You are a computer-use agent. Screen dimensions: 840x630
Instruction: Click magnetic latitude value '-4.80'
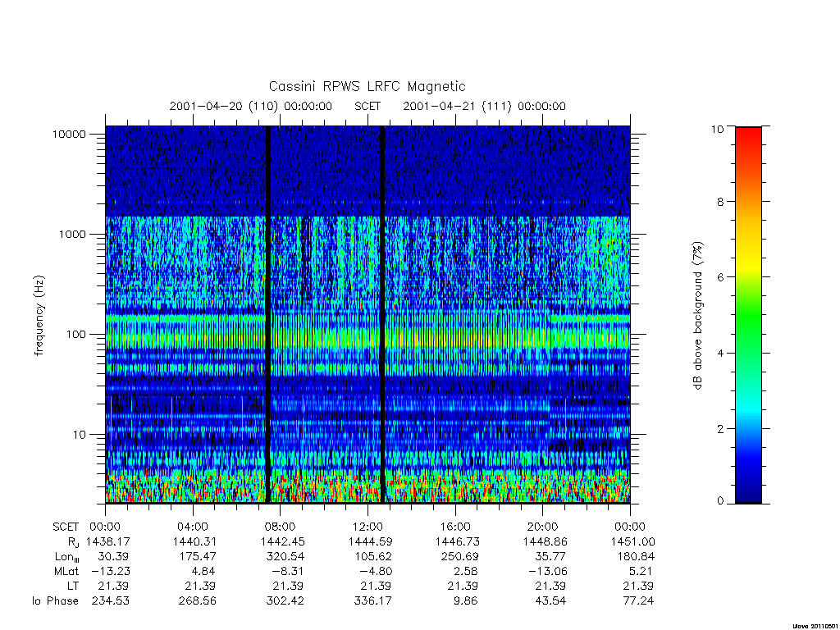click(375, 571)
